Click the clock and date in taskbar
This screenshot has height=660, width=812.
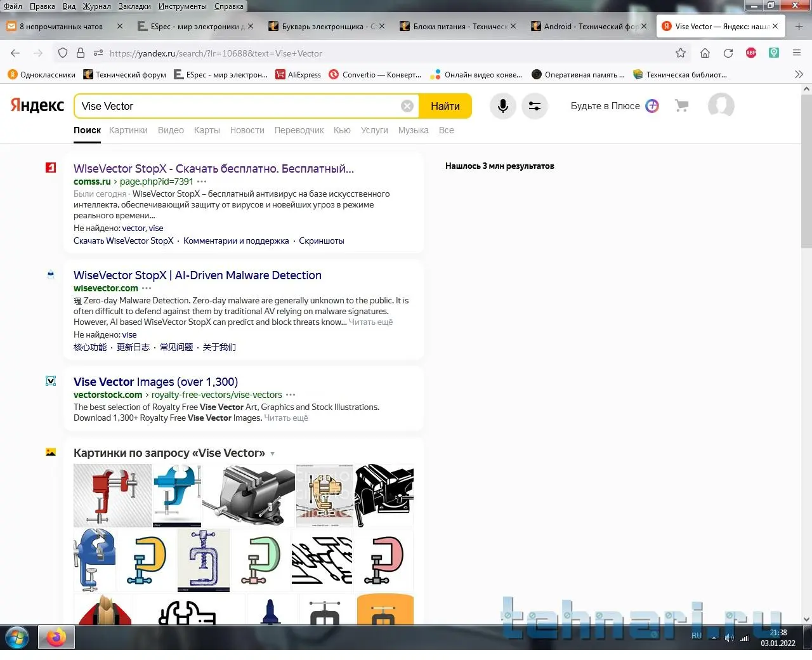click(x=778, y=638)
